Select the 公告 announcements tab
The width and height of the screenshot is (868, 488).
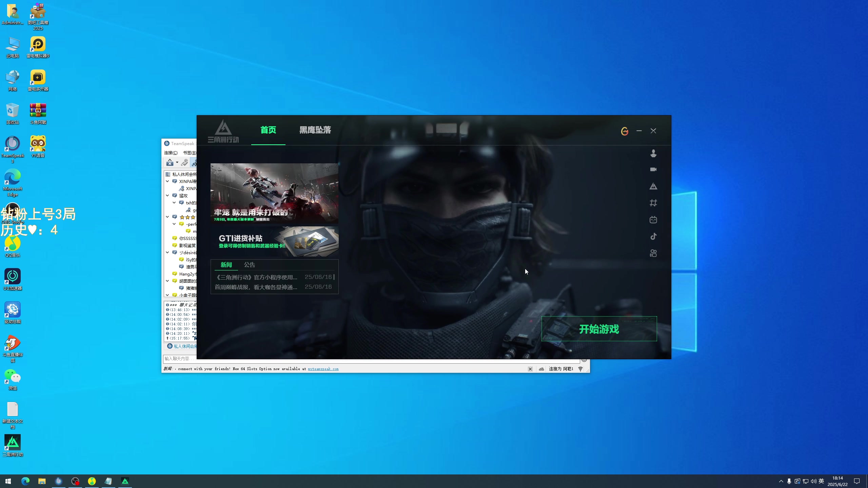pos(250,265)
